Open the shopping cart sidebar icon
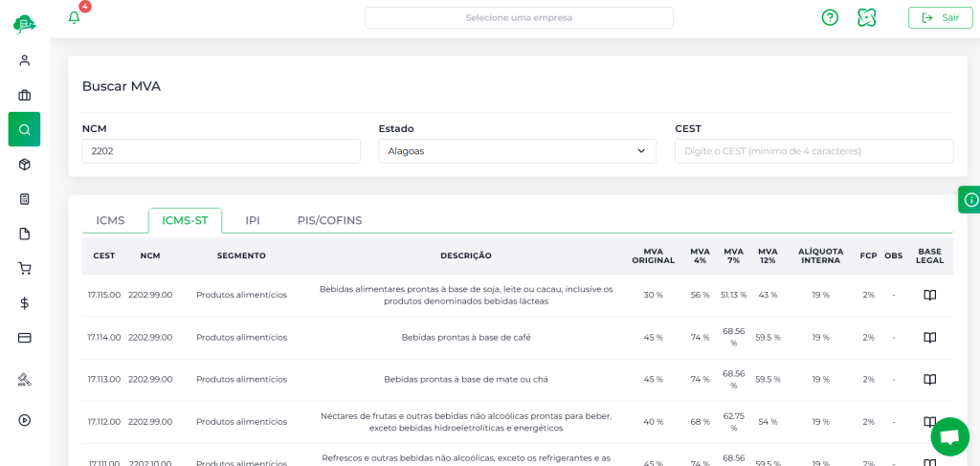This screenshot has height=466, width=980. tap(25, 269)
